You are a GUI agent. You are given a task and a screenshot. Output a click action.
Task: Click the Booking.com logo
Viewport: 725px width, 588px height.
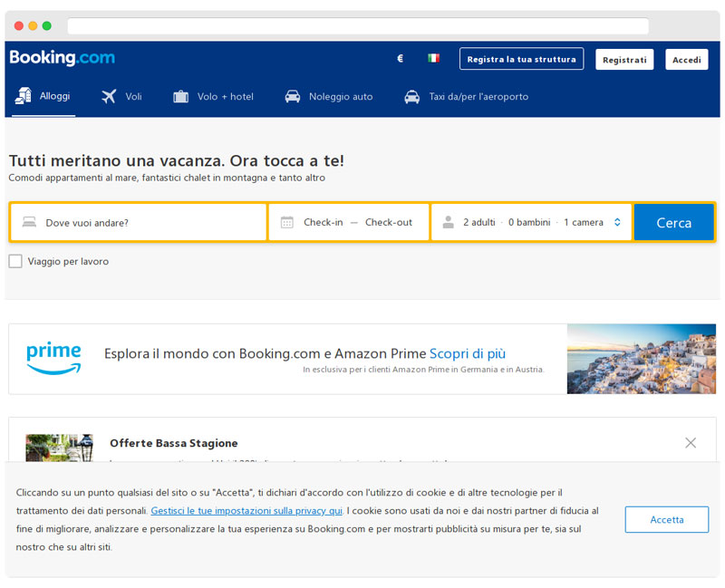click(63, 58)
